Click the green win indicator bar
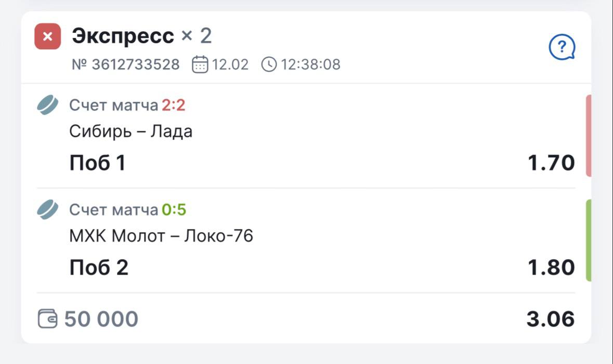This screenshot has width=613, height=364. 589,240
